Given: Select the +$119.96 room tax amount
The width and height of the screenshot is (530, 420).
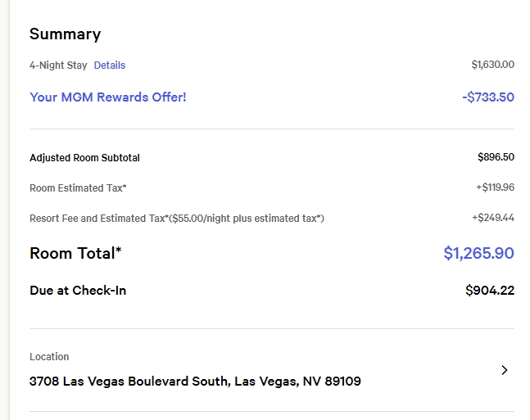Looking at the screenshot, I should coord(495,187).
